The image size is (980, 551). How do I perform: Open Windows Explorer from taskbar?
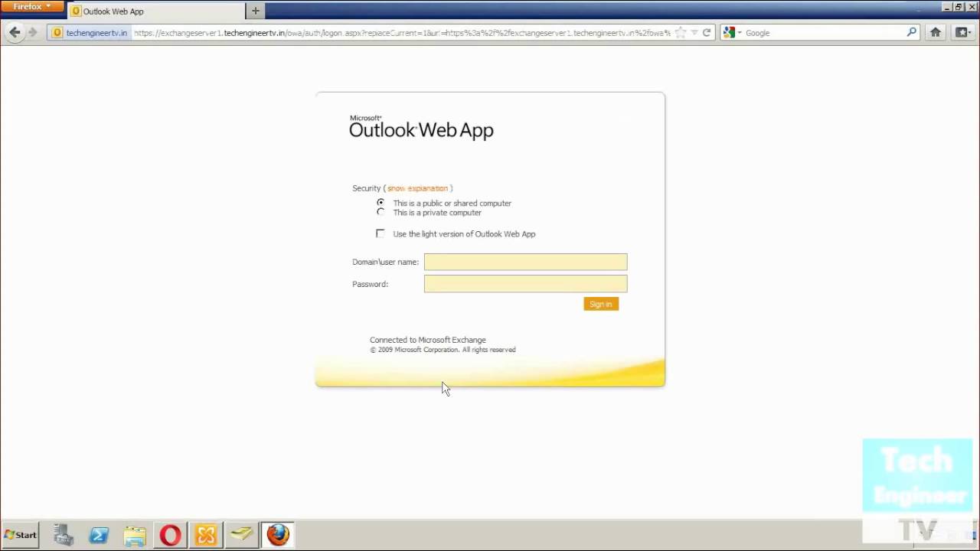pos(135,535)
